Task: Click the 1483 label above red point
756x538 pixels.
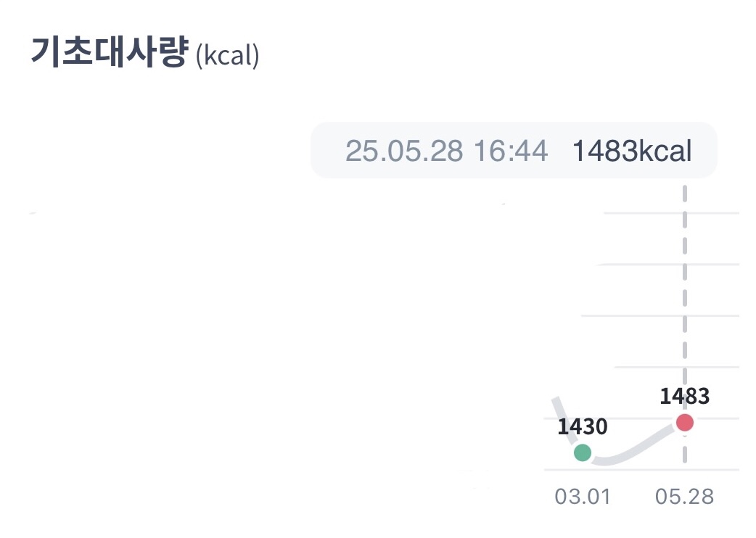Action: [x=684, y=397]
